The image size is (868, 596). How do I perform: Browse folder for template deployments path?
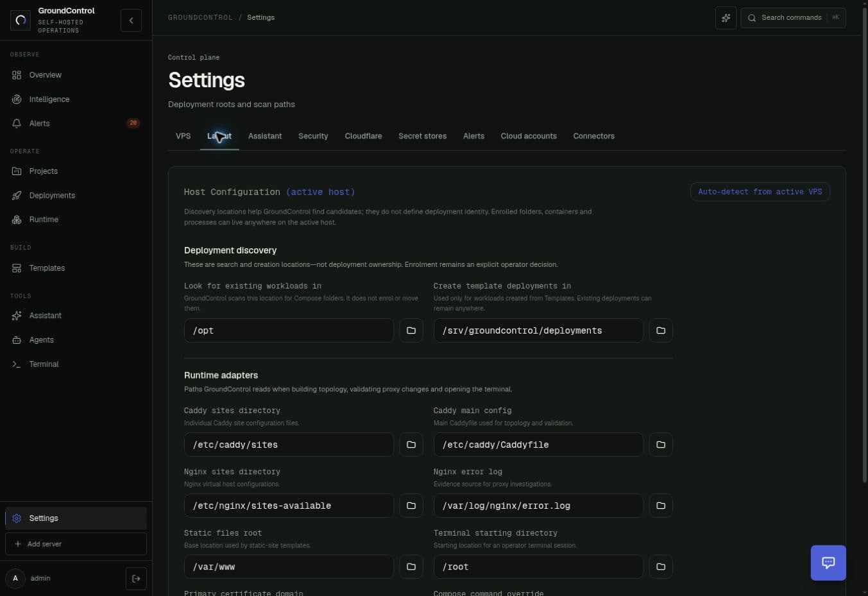pos(661,330)
